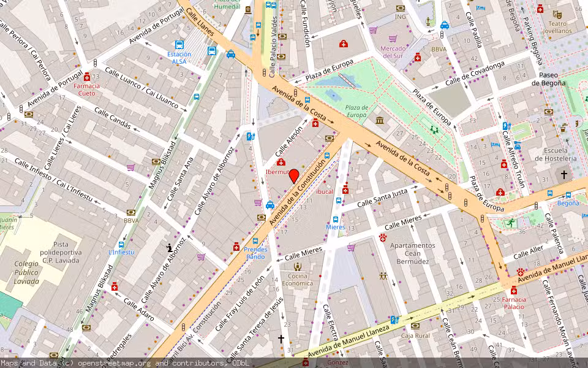
Task: Select the Ibermutua medical cross icon
Action: click(x=281, y=163)
